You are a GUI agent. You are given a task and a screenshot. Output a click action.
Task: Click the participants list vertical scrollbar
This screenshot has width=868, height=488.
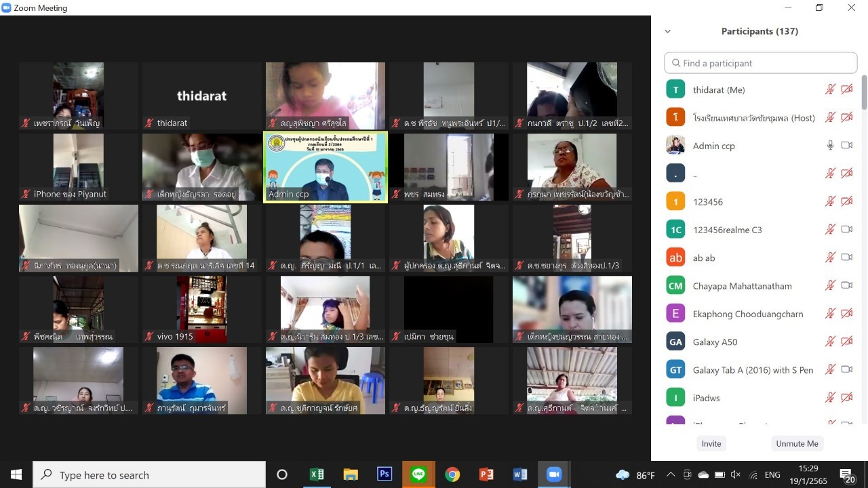(864, 91)
